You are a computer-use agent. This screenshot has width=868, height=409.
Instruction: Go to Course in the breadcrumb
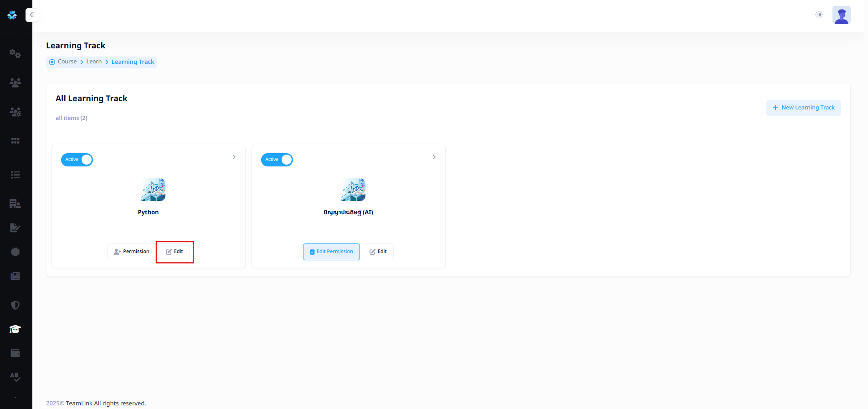[67, 62]
